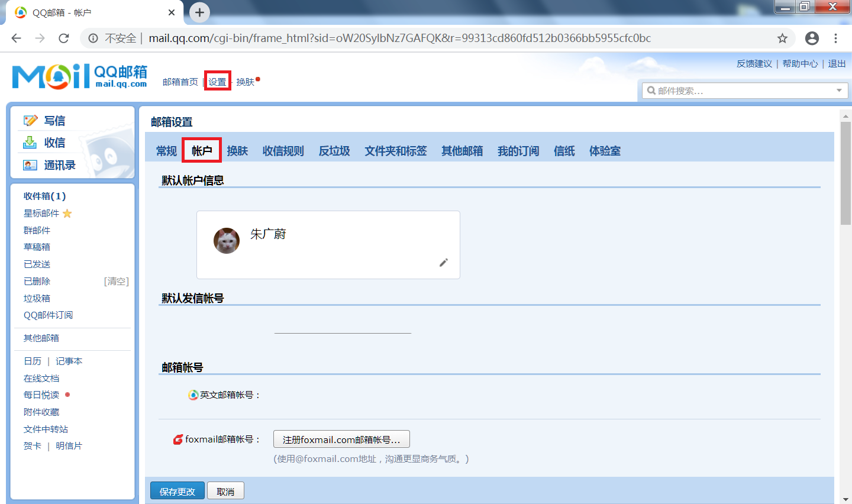
Task: Click the browser forward arrow
Action: click(x=40, y=38)
